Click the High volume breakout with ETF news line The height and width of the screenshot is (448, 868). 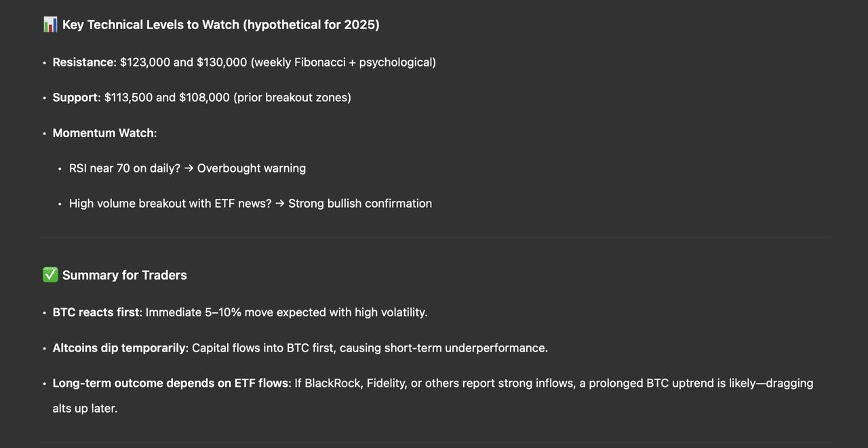pyautogui.click(x=170, y=204)
